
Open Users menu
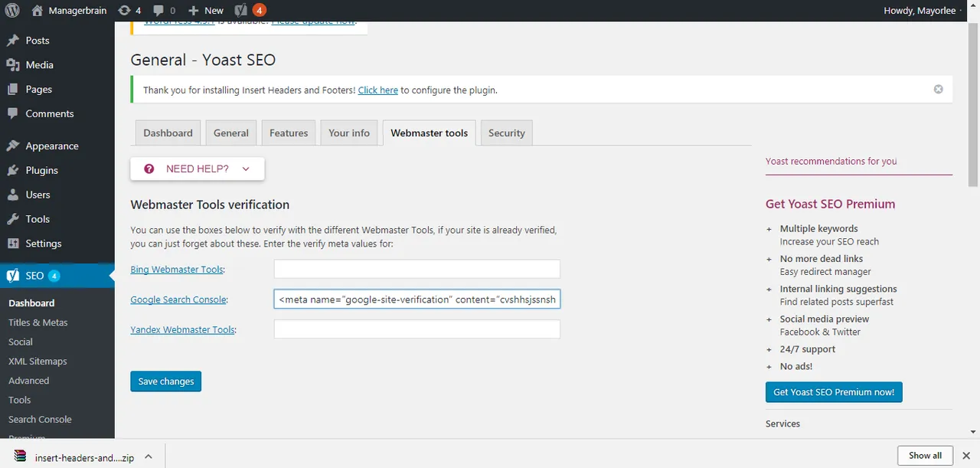click(x=38, y=195)
